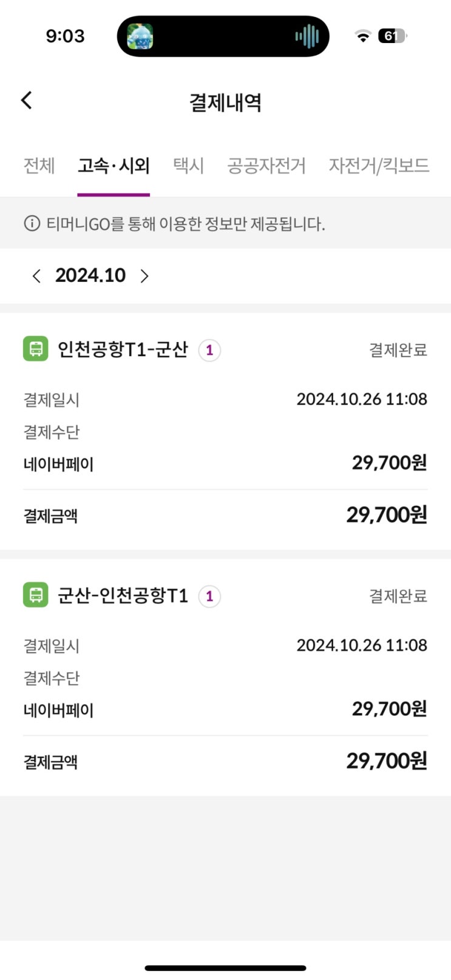
Task: Go to the next month
Action: 144,276
